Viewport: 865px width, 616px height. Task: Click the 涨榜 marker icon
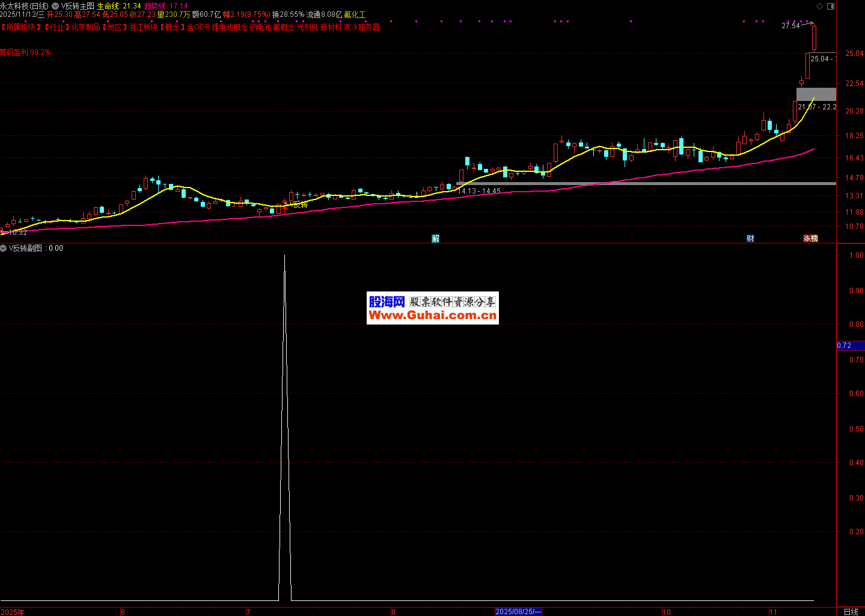point(810,239)
